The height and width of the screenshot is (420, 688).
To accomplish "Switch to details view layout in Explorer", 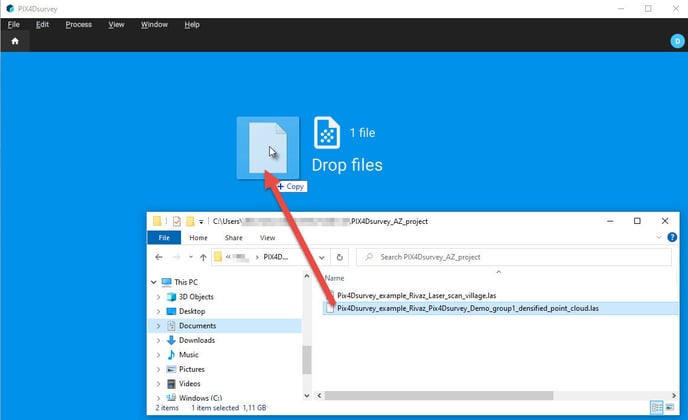I will tap(655, 408).
